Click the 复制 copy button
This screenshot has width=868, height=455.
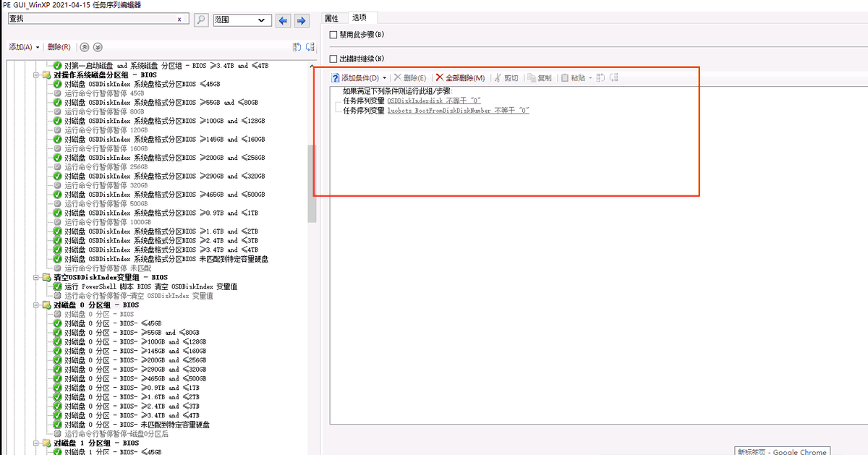(539, 77)
